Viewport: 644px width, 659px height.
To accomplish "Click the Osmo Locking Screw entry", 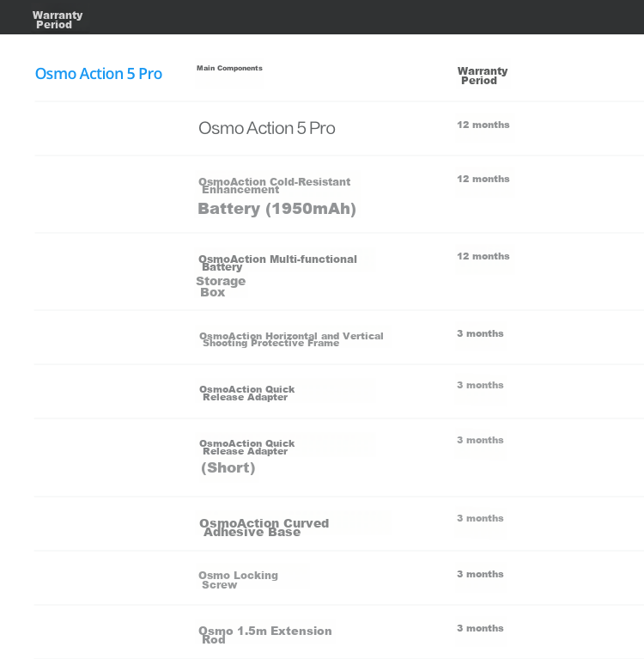I will click(238, 580).
